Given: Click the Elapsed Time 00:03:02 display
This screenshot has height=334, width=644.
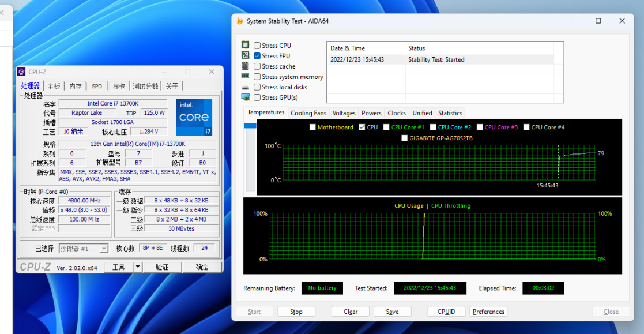Looking at the screenshot, I should (543, 288).
